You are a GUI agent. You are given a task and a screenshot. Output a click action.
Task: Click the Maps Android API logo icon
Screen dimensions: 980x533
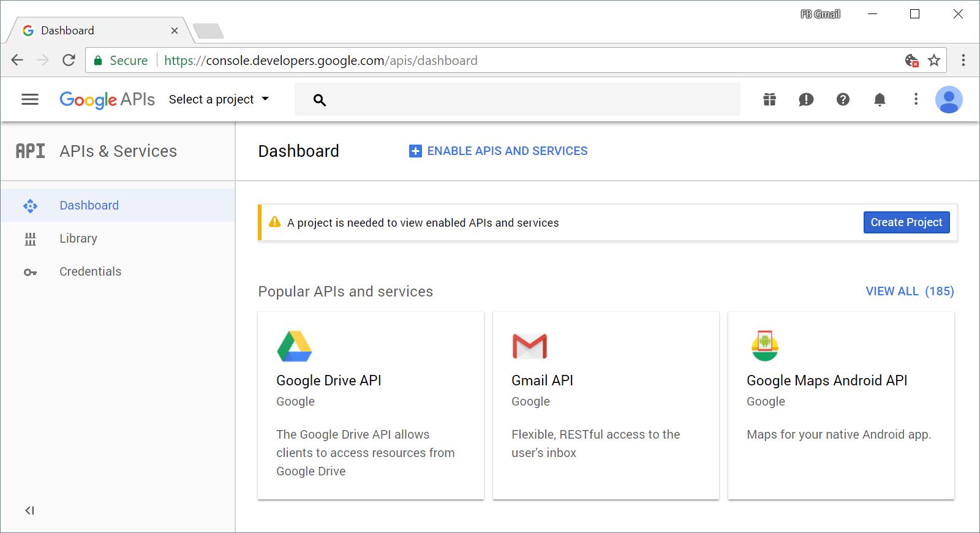point(765,346)
